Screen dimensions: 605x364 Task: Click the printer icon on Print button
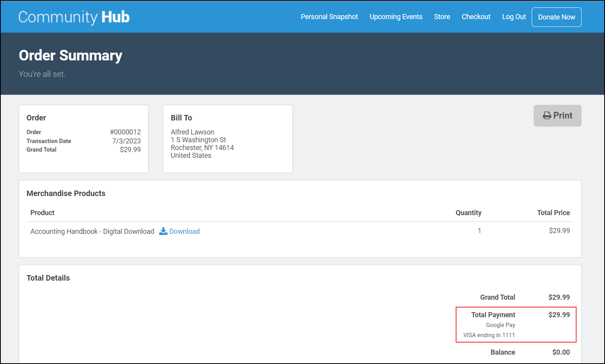(x=547, y=116)
